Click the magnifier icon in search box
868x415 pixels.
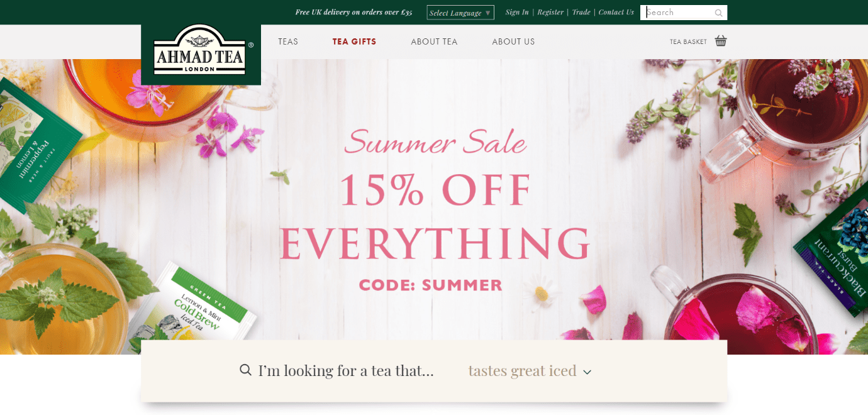pyautogui.click(x=718, y=13)
